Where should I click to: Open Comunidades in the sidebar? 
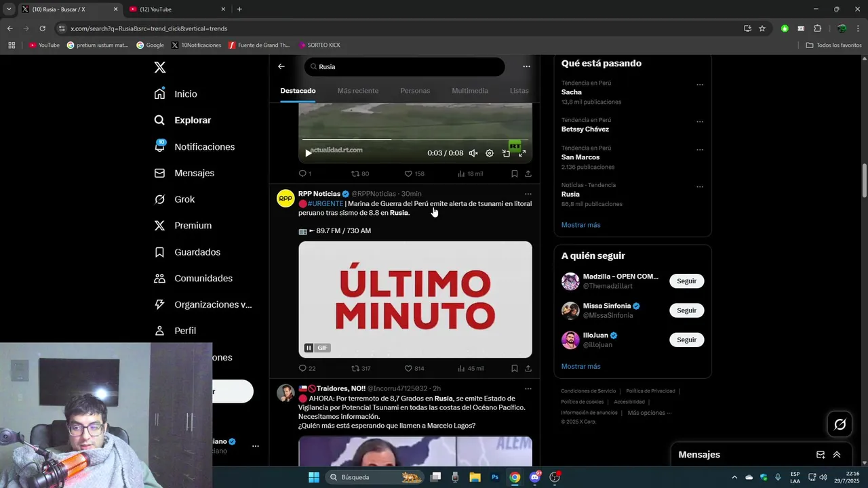(193, 279)
